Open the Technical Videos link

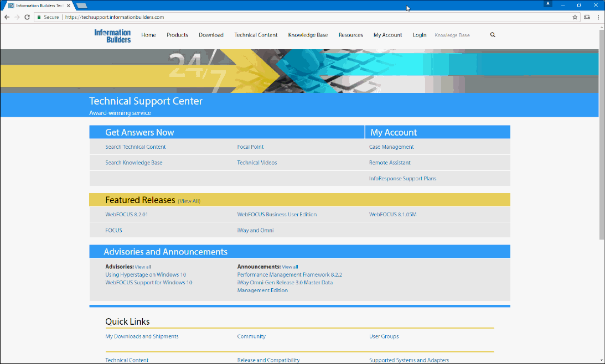(257, 163)
